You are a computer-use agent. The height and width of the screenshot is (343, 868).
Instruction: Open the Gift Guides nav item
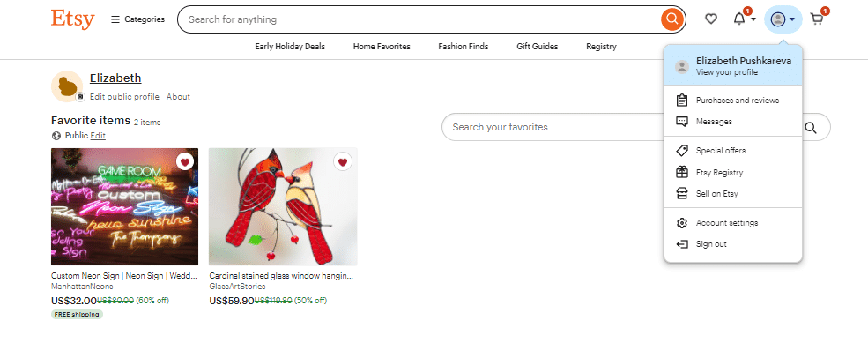click(x=537, y=47)
